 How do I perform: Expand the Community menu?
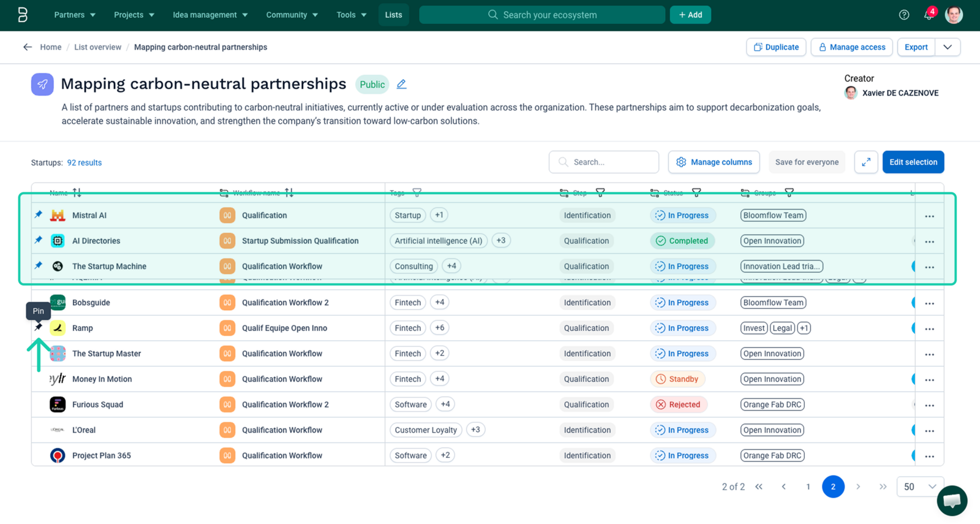(292, 15)
